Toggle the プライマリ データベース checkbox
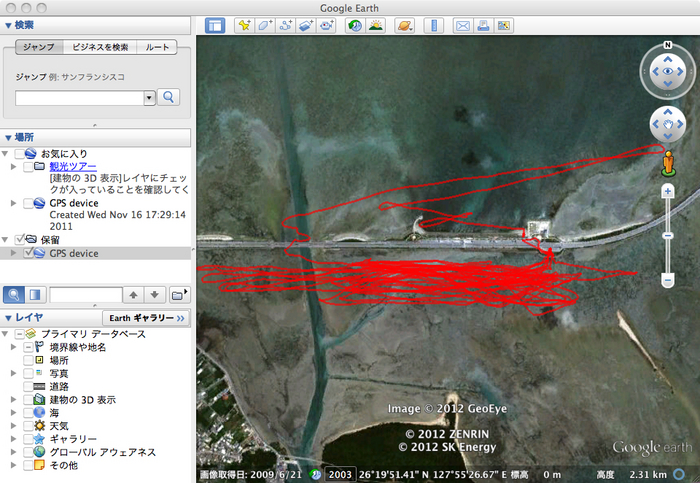 (x=19, y=334)
